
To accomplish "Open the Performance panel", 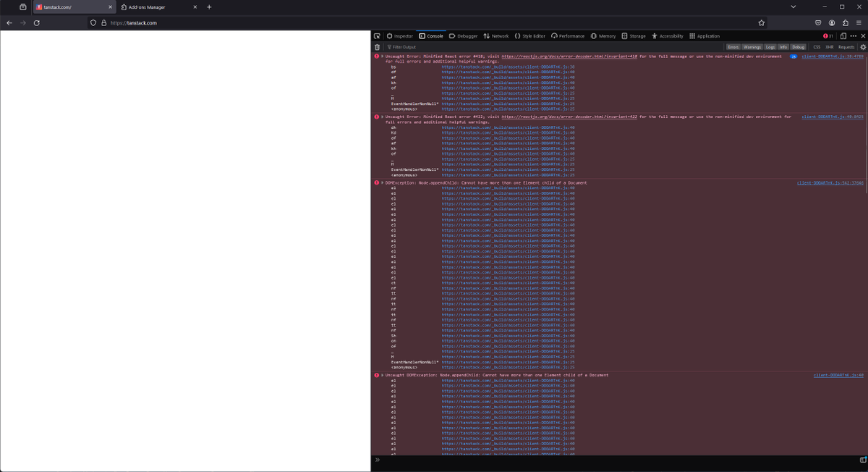I will (x=568, y=36).
